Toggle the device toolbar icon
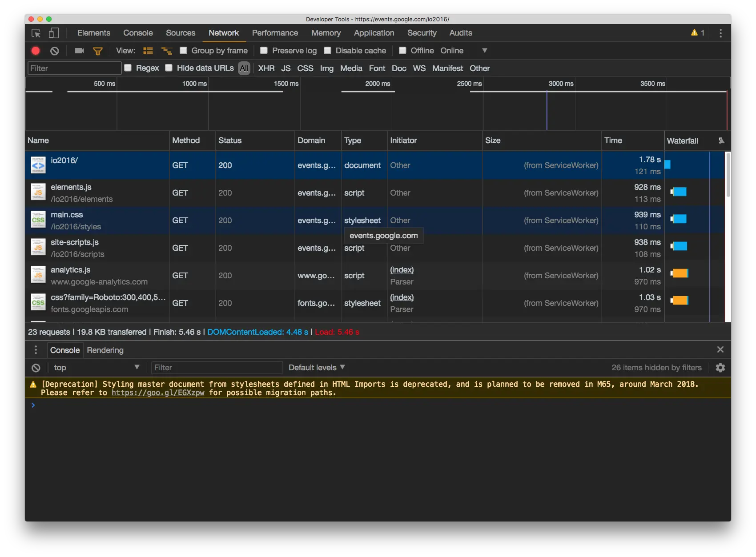 coord(54,33)
